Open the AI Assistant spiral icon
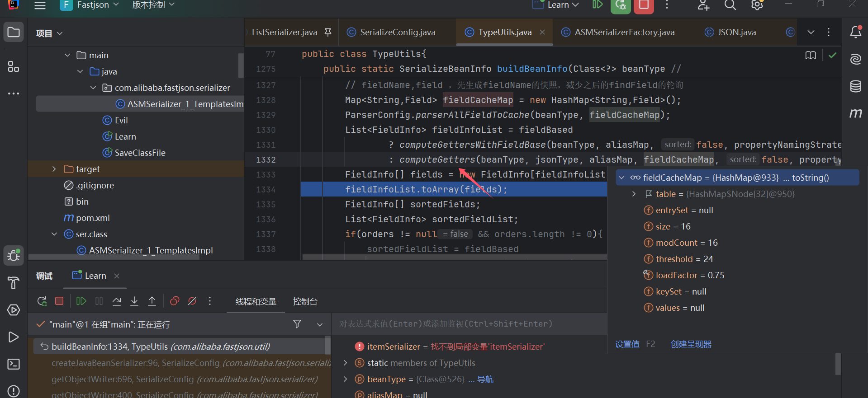 click(855, 59)
